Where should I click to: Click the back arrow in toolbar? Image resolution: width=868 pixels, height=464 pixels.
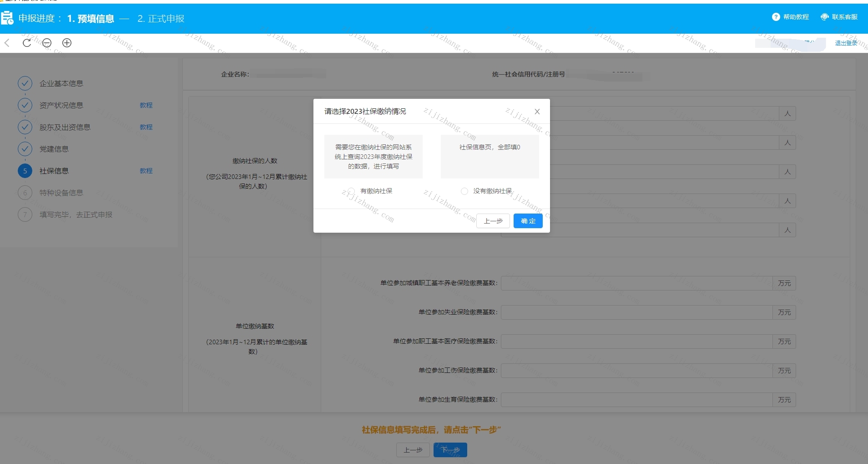coord(7,43)
